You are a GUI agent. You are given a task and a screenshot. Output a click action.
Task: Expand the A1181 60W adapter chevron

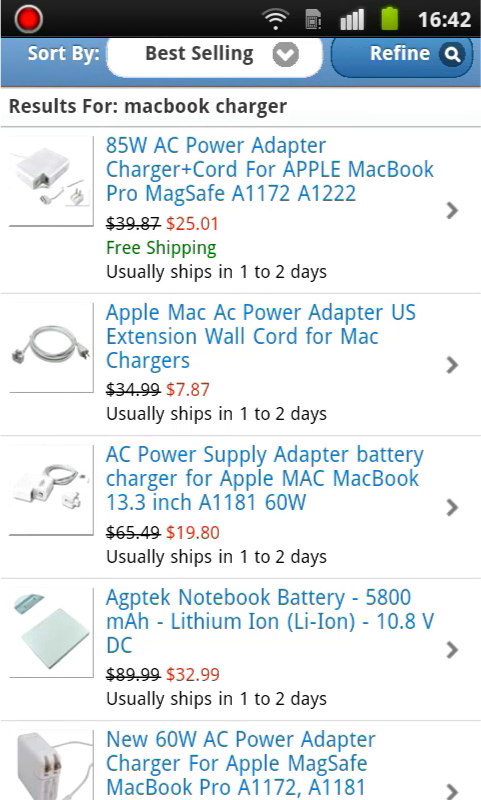(x=452, y=507)
